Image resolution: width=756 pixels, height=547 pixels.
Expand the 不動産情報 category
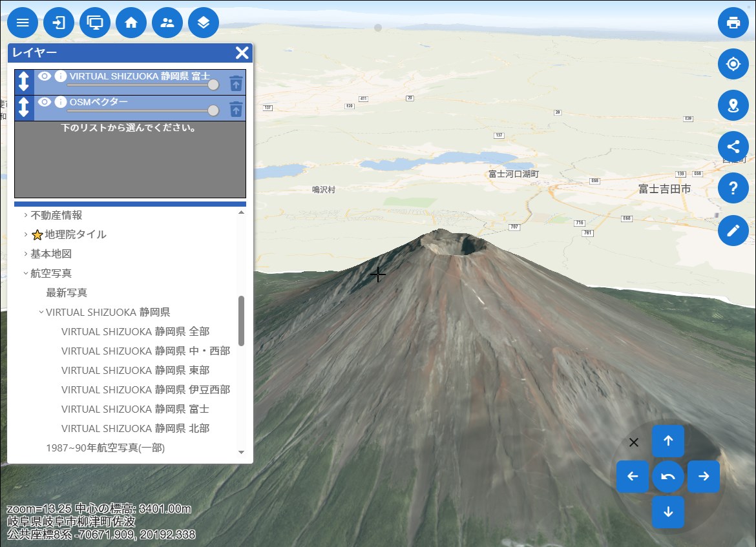(x=26, y=215)
